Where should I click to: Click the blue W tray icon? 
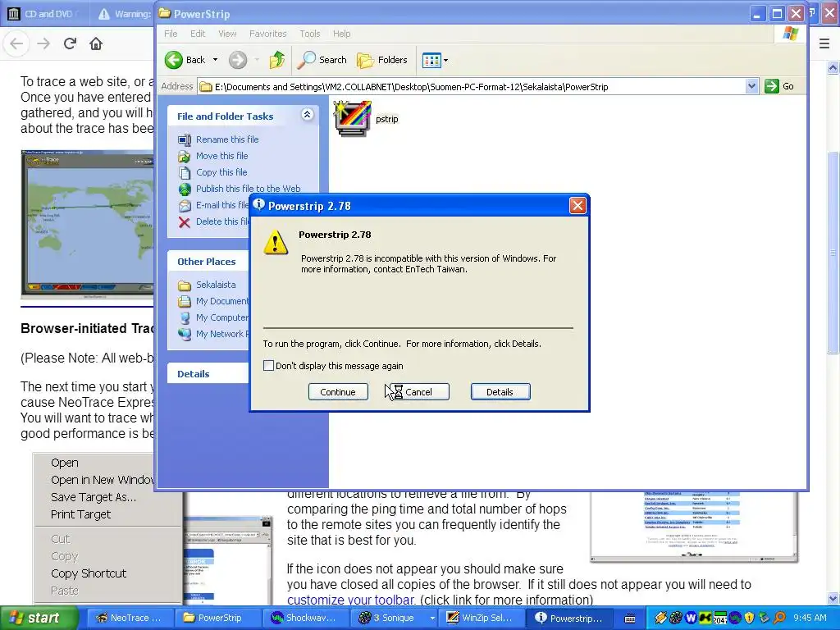691,619
